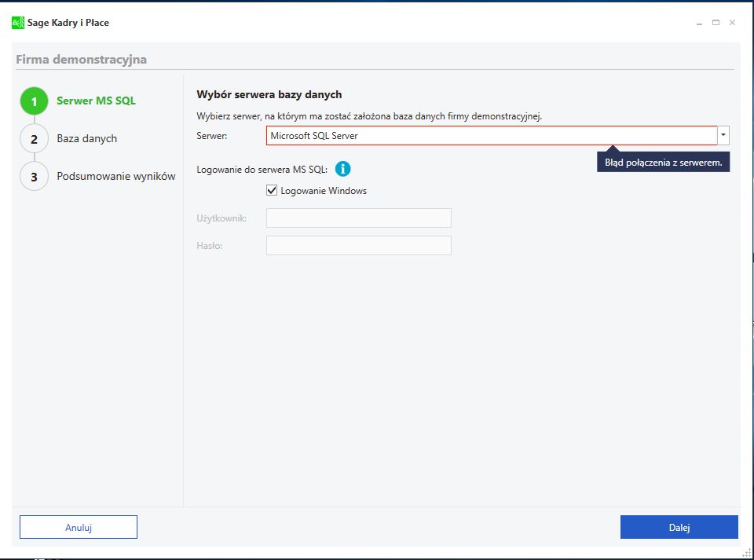754x560 pixels.
Task: Close the Sage Kadry i Płace window
Action: [x=732, y=23]
